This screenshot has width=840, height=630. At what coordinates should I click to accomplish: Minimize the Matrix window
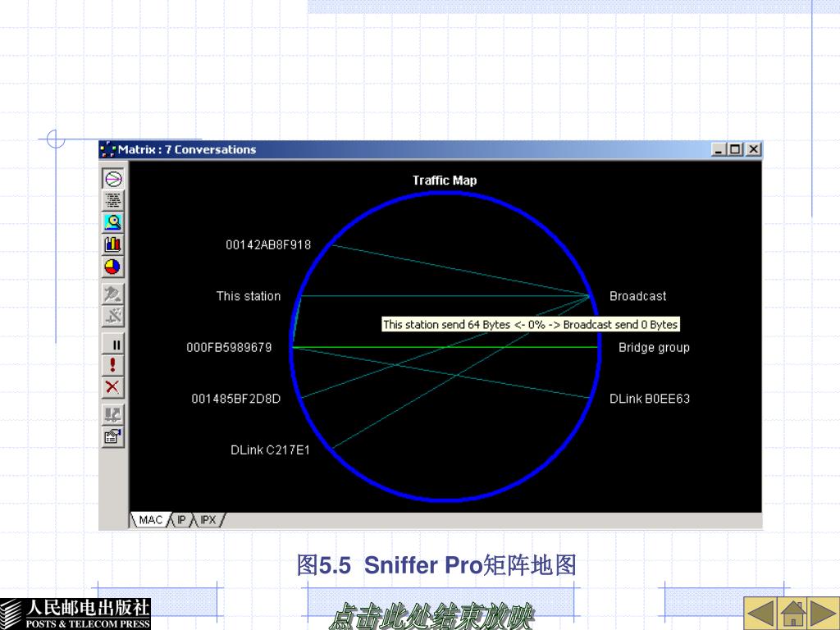tap(719, 149)
